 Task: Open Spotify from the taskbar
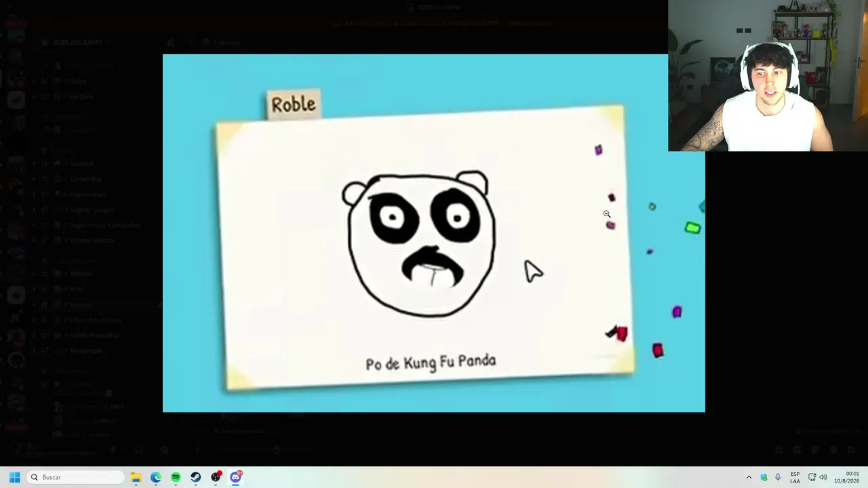click(x=176, y=477)
